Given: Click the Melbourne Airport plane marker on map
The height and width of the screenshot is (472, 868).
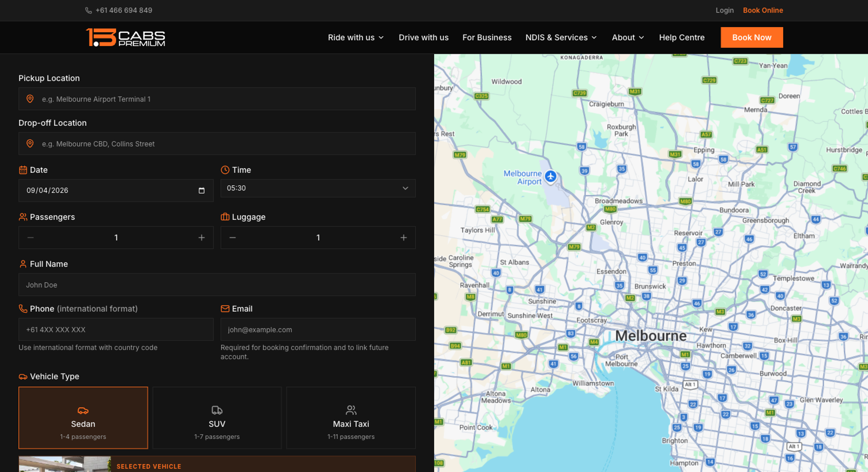Looking at the screenshot, I should (x=551, y=176).
